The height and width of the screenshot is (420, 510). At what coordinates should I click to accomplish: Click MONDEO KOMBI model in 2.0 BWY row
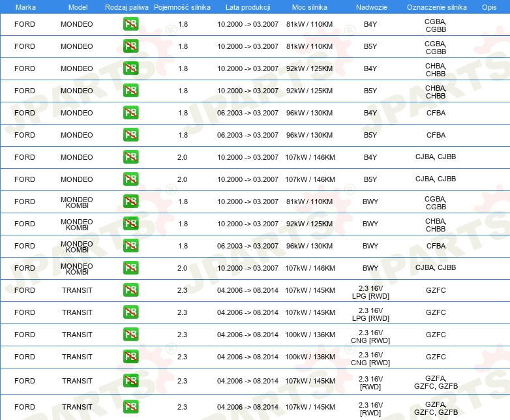(x=77, y=269)
